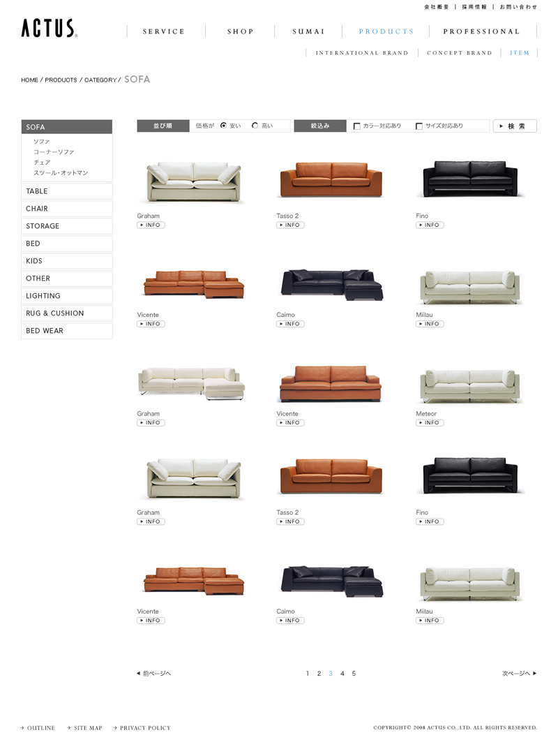Click the next page arrow link
Image resolution: width=558 pixels, height=756 pixels.
pos(520,674)
